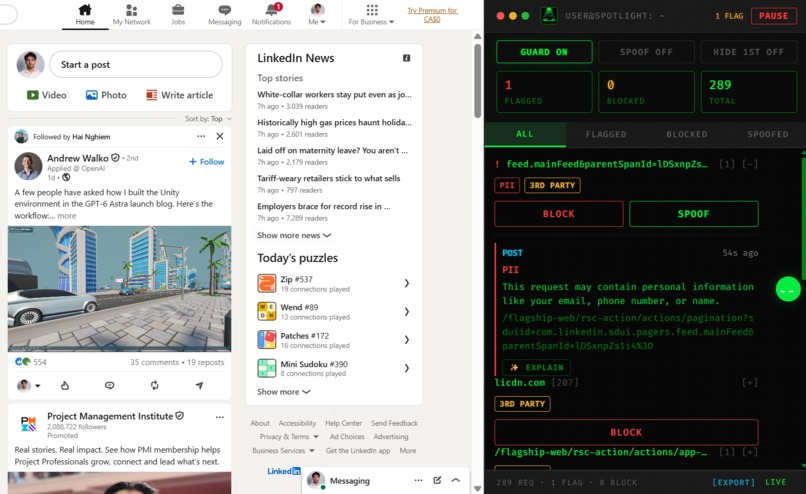
Task: Open the Zip #537 puzzle
Action: 334,283
